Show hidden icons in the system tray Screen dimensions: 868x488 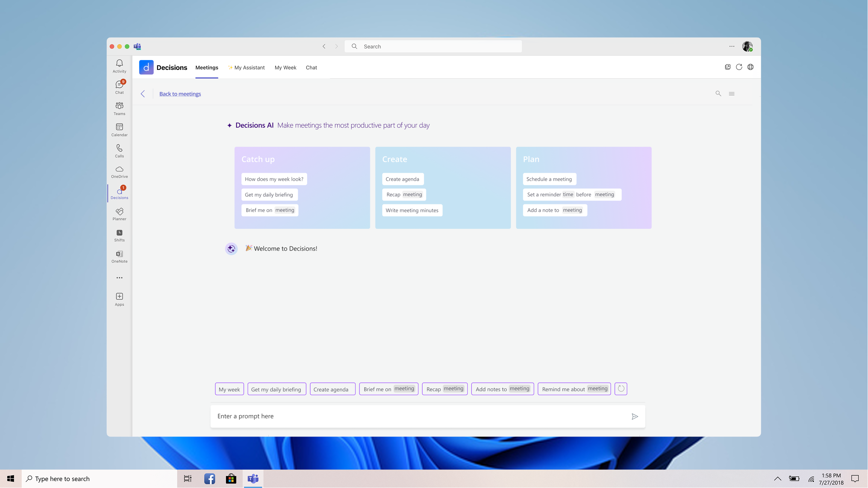tap(777, 479)
